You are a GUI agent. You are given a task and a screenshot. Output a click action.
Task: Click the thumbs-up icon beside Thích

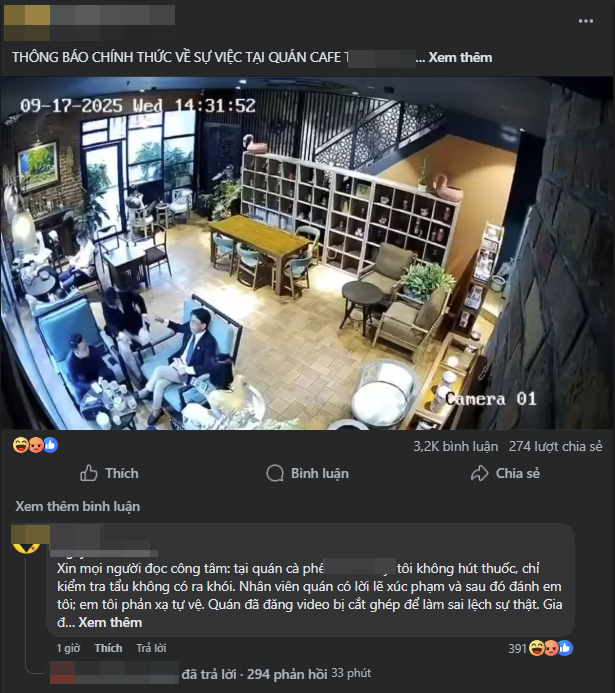[x=88, y=473]
